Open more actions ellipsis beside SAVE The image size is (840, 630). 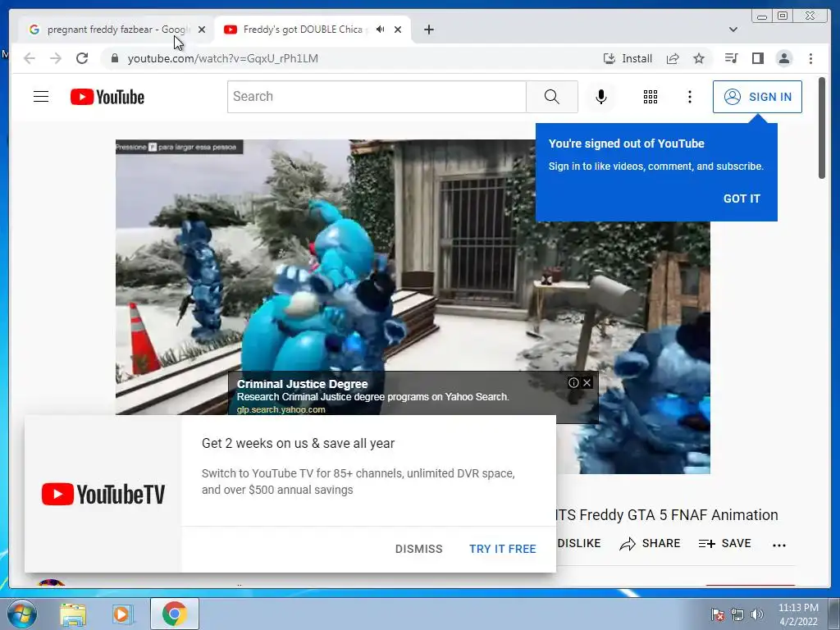pyautogui.click(x=779, y=545)
